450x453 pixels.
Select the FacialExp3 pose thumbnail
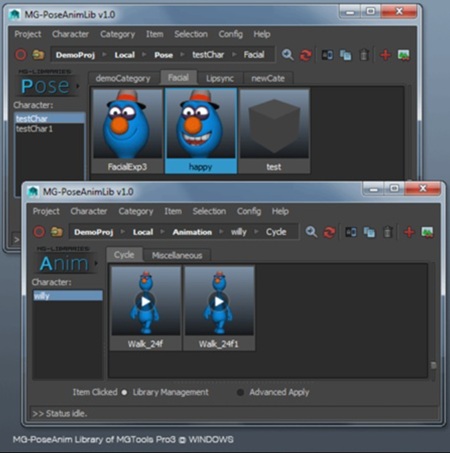click(127, 131)
